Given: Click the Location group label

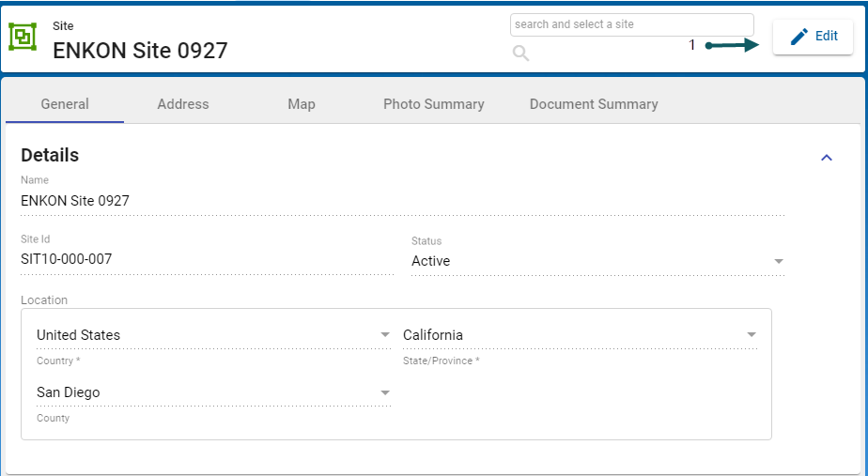Looking at the screenshot, I should tap(44, 300).
